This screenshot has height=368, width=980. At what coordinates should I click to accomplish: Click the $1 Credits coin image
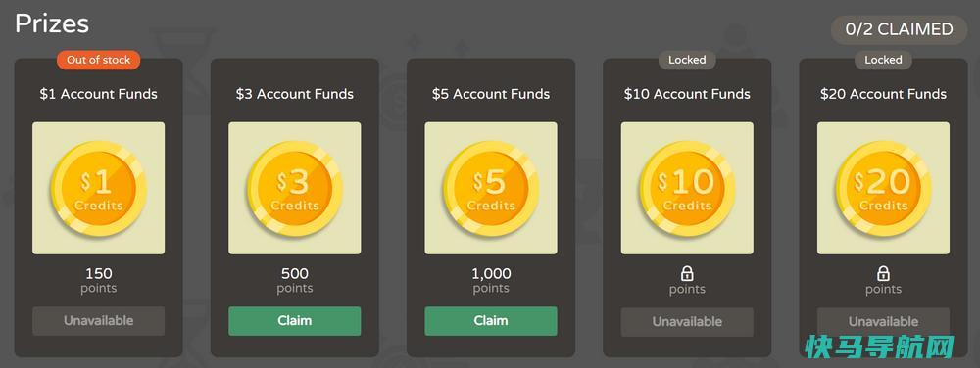pos(99,188)
